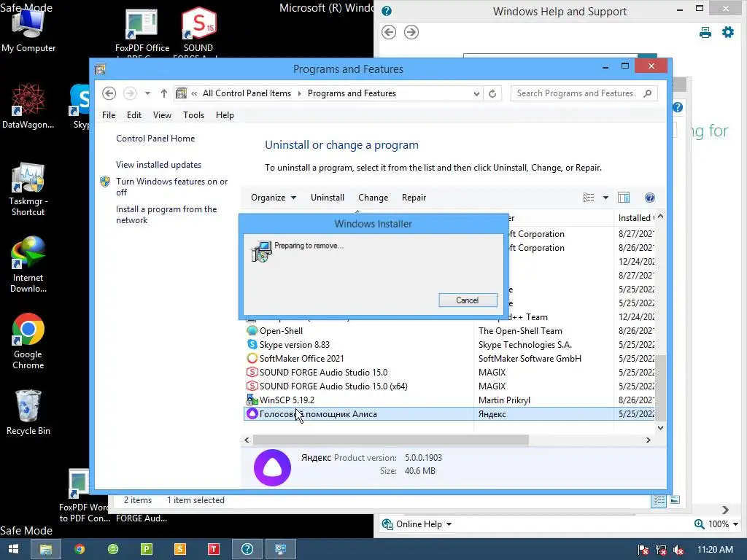Open View installed updates link
The width and height of the screenshot is (747, 560).
[158, 165]
